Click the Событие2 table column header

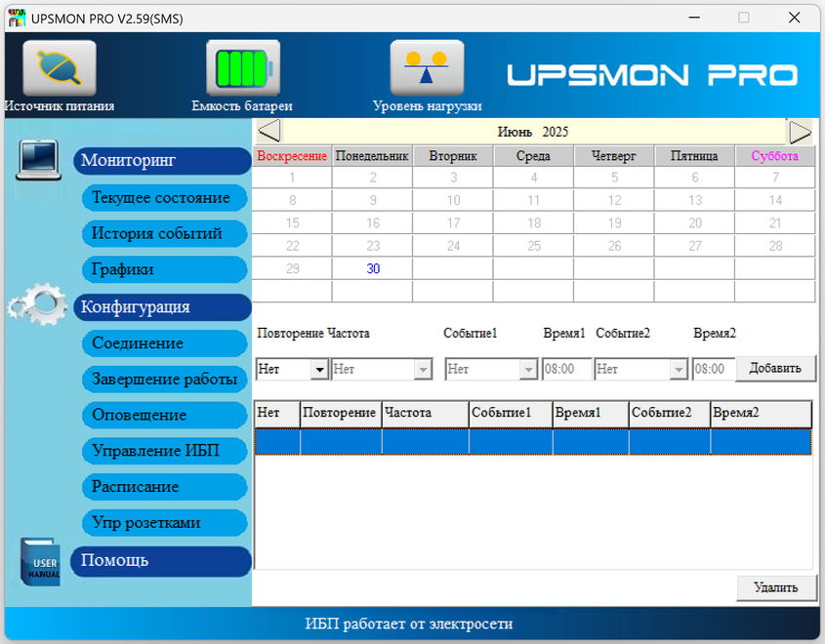(x=669, y=415)
